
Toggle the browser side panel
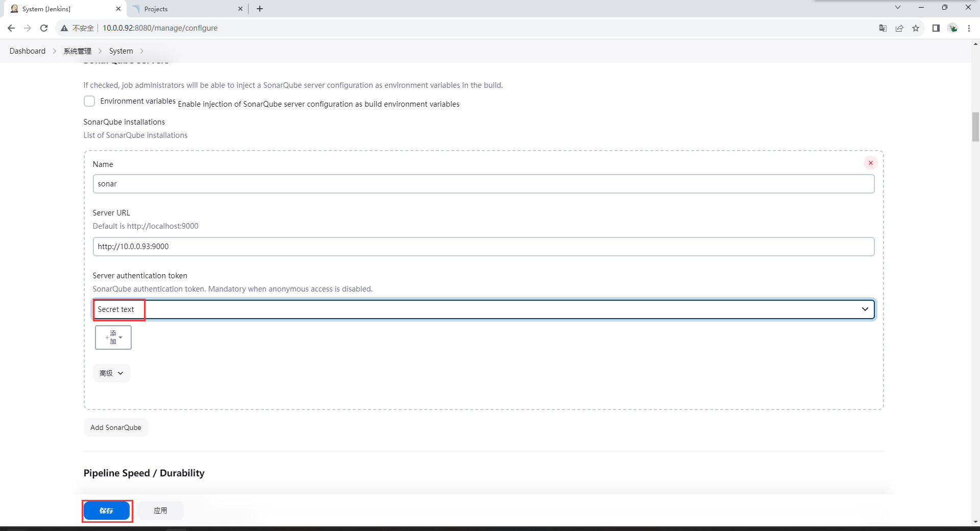click(x=936, y=28)
